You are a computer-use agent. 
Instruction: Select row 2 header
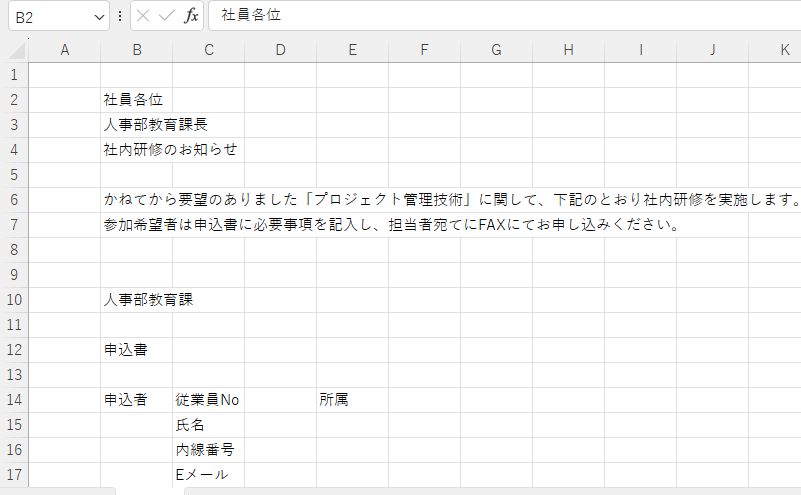point(14,100)
